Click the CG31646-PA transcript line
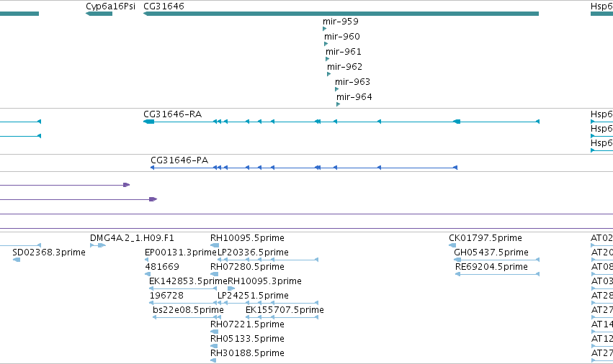This screenshot has height=364, width=613. pyautogui.click(x=304, y=168)
